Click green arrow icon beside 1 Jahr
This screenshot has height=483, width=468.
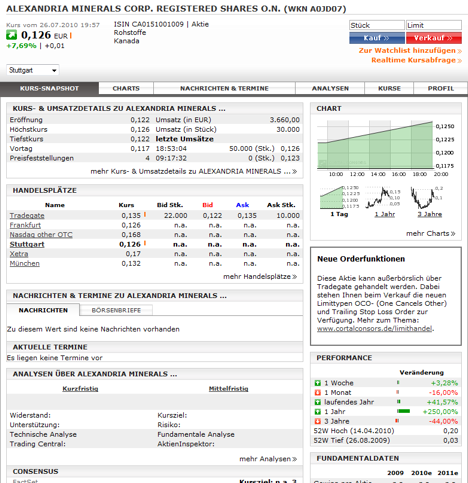tap(318, 412)
